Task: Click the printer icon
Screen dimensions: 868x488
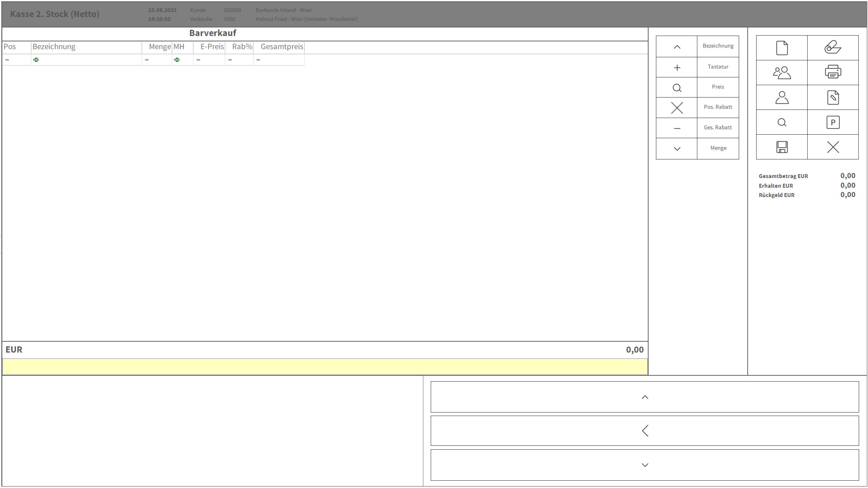Action: click(x=833, y=73)
